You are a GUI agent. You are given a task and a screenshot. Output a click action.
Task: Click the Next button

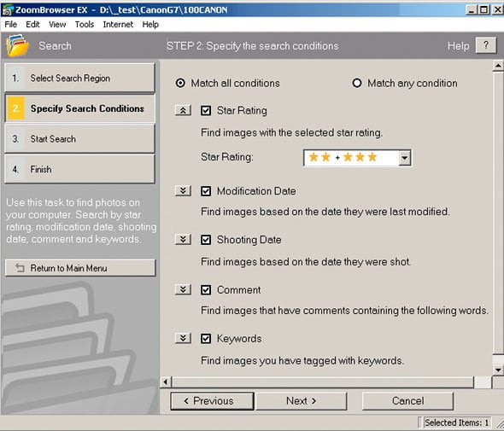point(302,401)
